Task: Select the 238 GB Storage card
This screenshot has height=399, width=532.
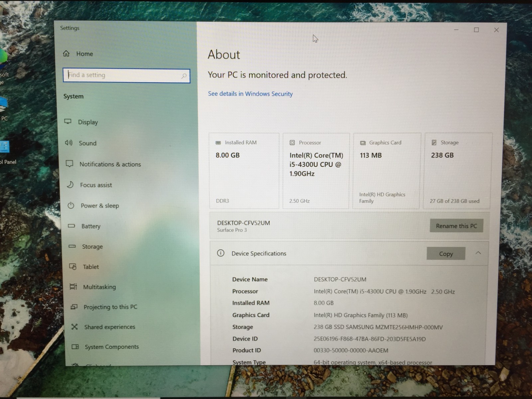Action: coord(458,171)
